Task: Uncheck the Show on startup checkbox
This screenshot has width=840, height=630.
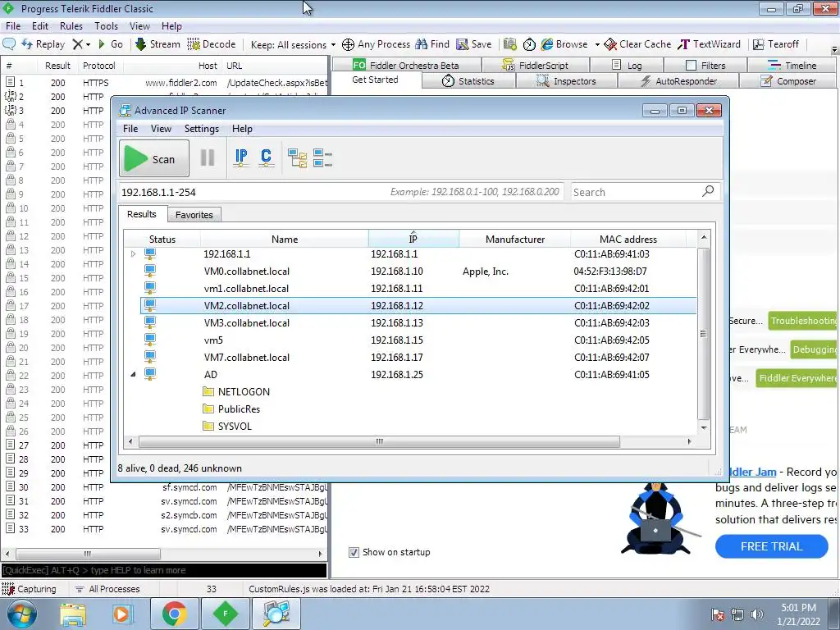Action: [x=354, y=552]
